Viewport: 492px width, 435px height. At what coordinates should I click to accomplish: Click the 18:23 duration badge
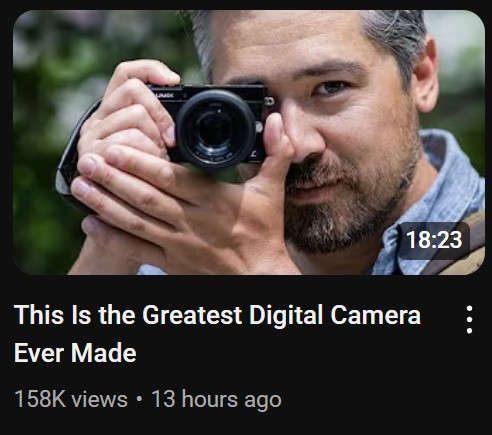coord(434,240)
